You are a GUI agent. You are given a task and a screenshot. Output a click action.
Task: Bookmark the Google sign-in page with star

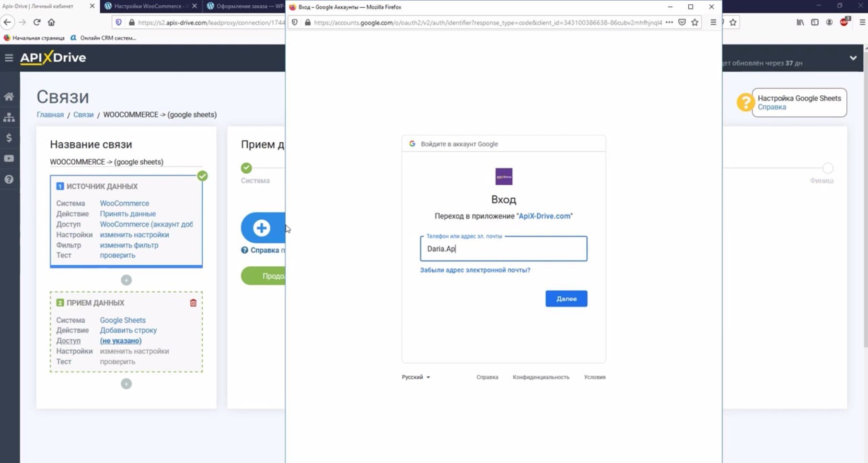click(694, 22)
